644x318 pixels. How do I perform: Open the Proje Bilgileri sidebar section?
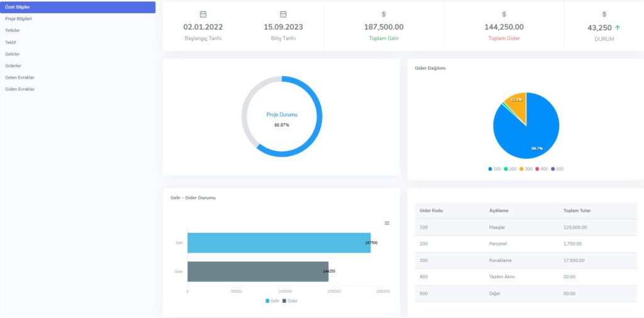[x=18, y=19]
